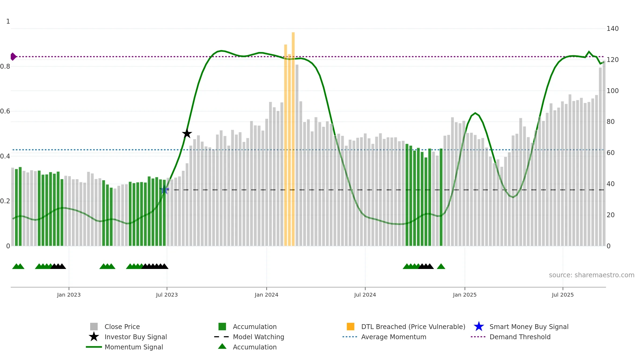Click the green Accumulation legend square
644x362 pixels.
coord(222,327)
